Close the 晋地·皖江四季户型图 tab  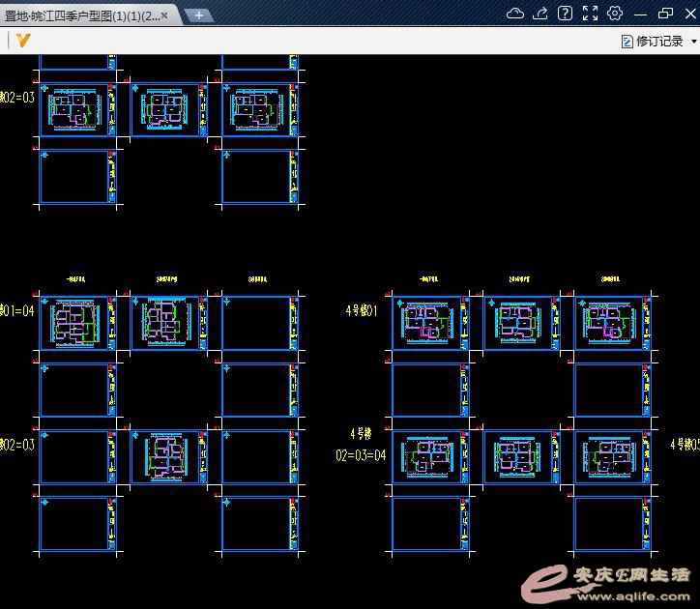click(x=164, y=15)
